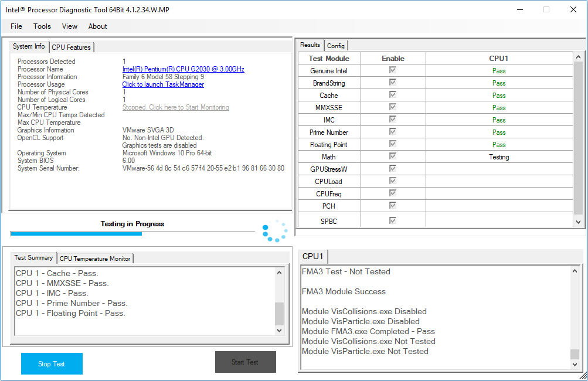This screenshot has height=381, width=588.
Task: Open the View menu
Action: coord(69,26)
